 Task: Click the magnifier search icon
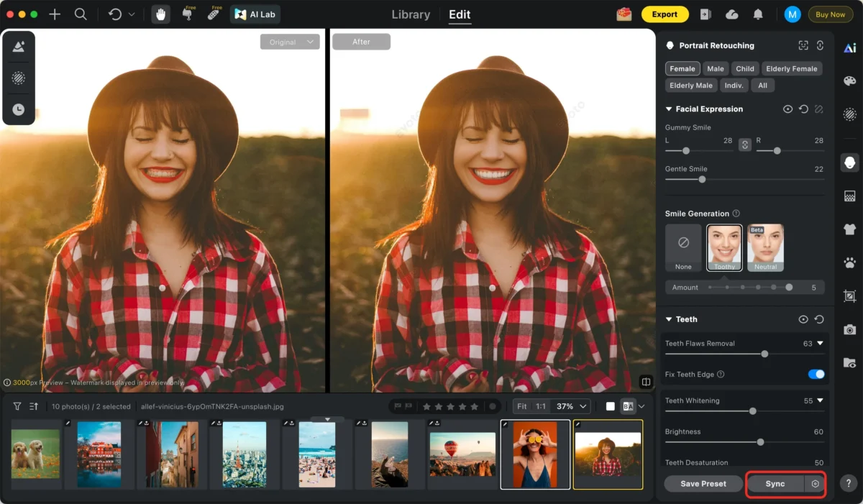click(x=81, y=14)
